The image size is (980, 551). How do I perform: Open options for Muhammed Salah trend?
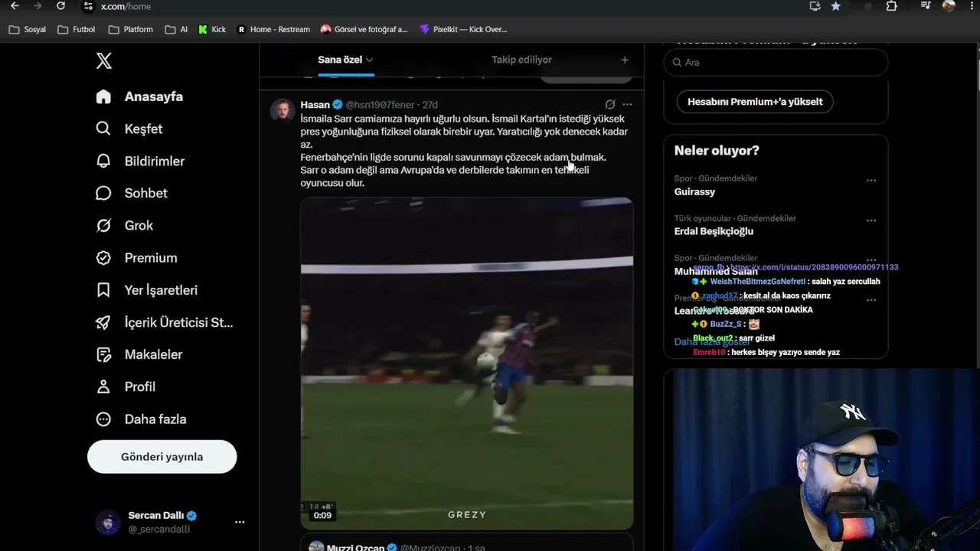tap(871, 260)
